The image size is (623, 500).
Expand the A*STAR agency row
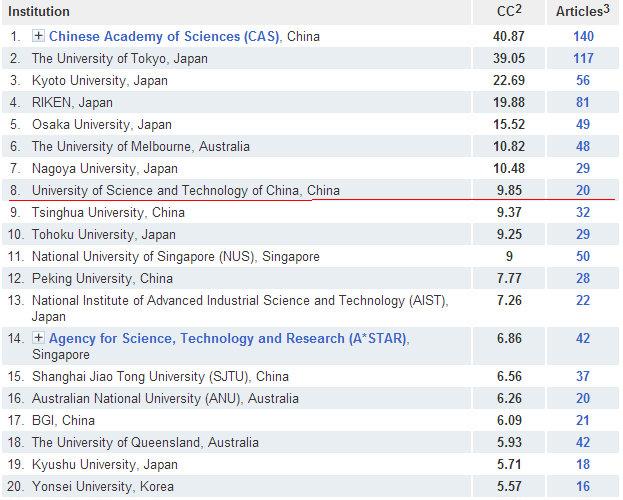[x=38, y=339]
